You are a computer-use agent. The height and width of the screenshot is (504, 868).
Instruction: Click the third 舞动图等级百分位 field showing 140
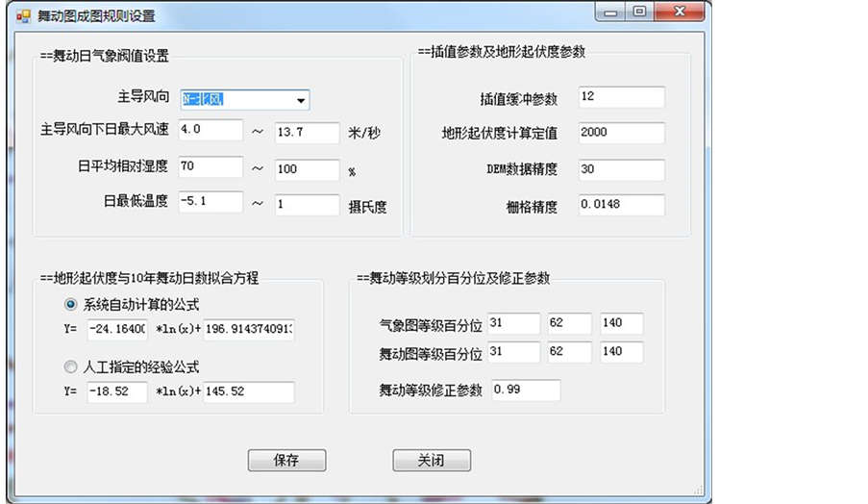pyautogui.click(x=621, y=353)
